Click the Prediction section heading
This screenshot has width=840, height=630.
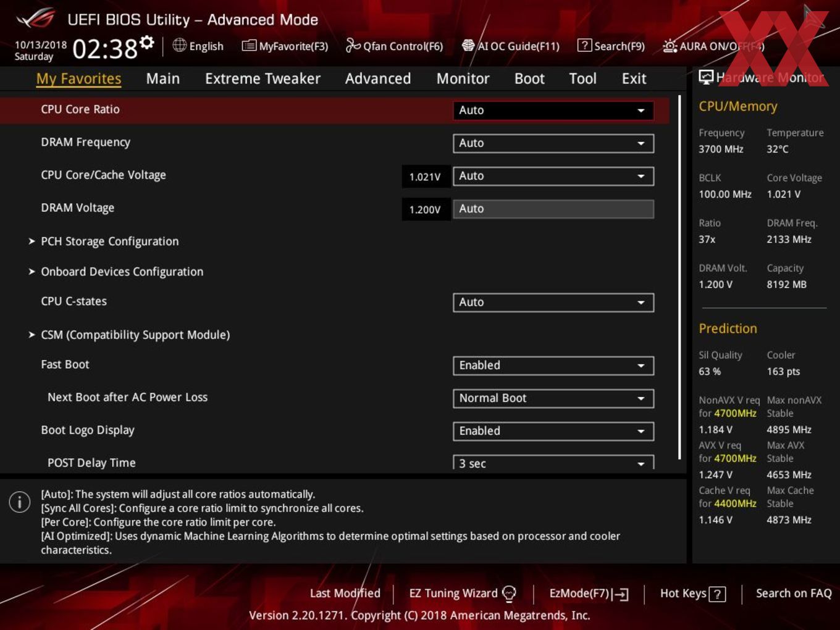[x=728, y=329]
